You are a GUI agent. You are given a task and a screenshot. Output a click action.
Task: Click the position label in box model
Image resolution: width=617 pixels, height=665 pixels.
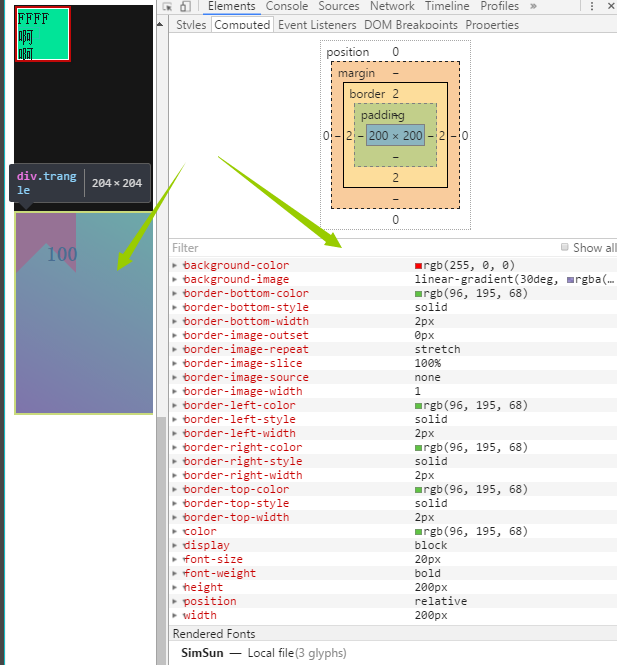348,52
